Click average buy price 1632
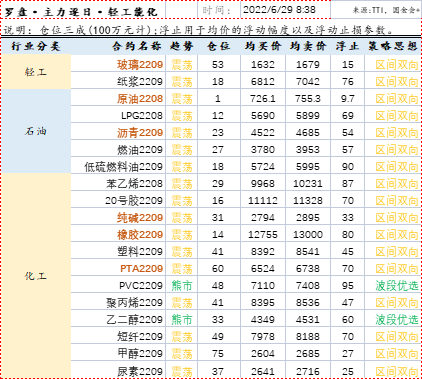 (x=263, y=65)
